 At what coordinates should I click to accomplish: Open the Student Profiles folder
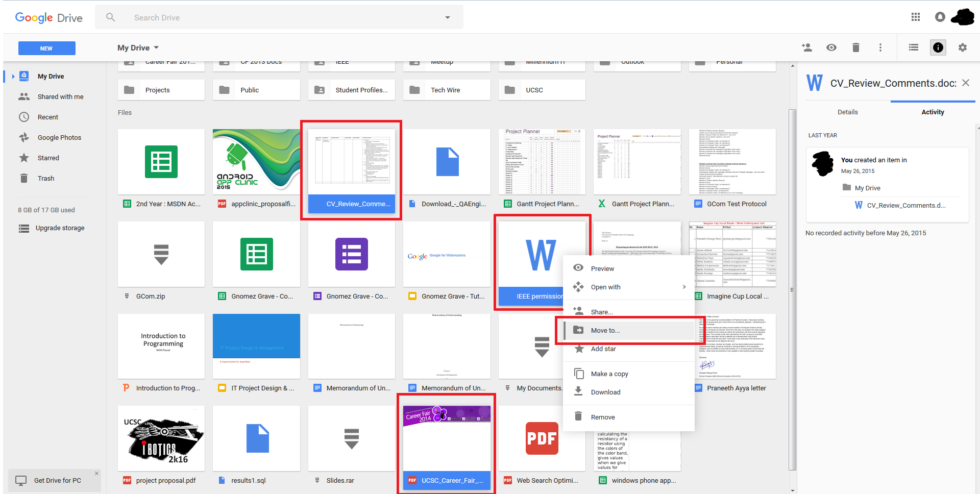click(352, 90)
